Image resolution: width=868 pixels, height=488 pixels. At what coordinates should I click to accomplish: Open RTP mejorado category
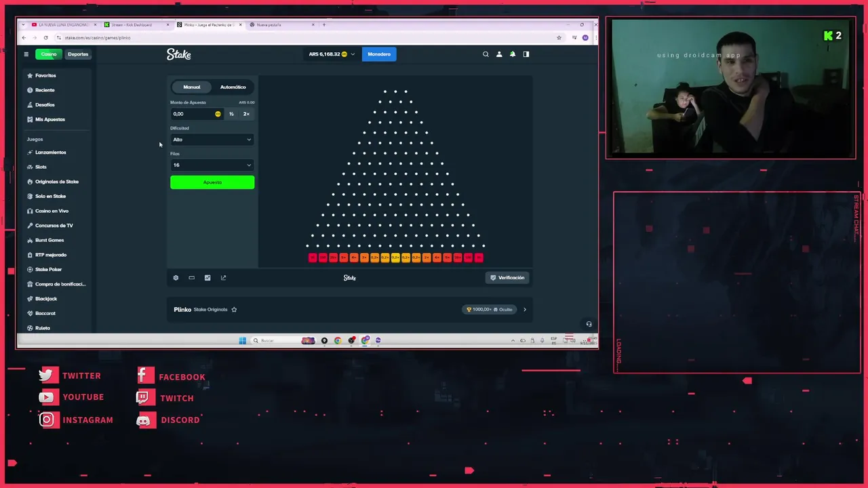click(x=51, y=255)
